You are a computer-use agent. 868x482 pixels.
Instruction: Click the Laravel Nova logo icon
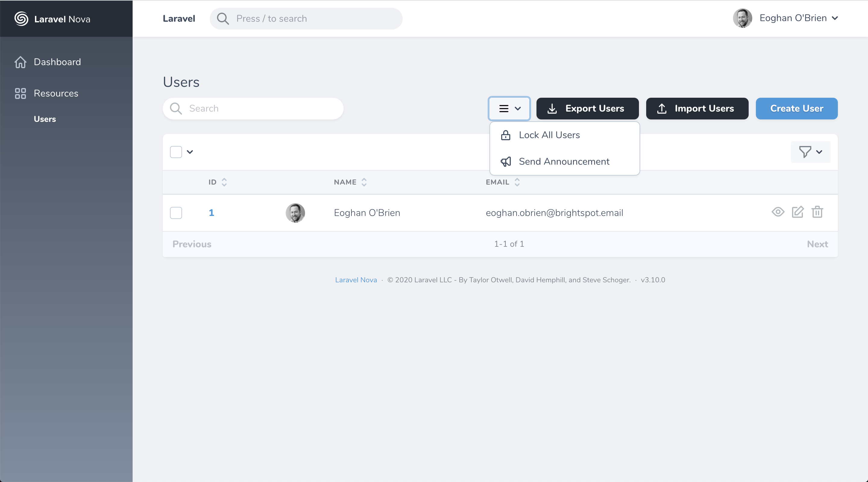click(21, 19)
